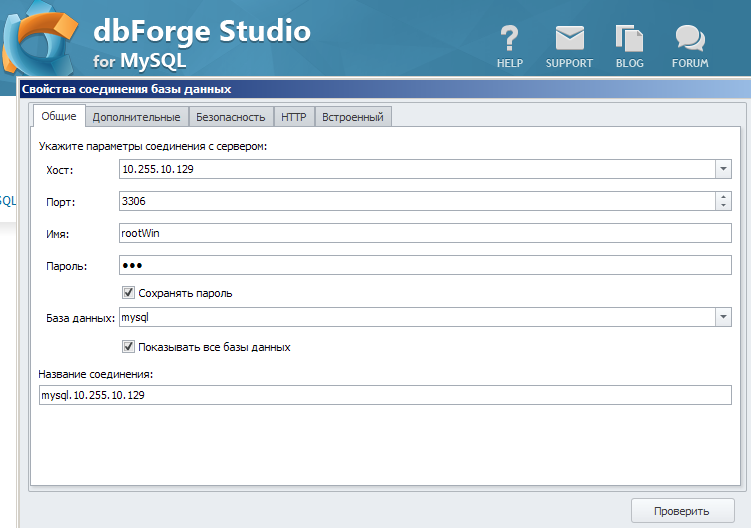Viewport: 751px width, 528px height.
Task: Click into the Пароль field
Action: (x=425, y=265)
